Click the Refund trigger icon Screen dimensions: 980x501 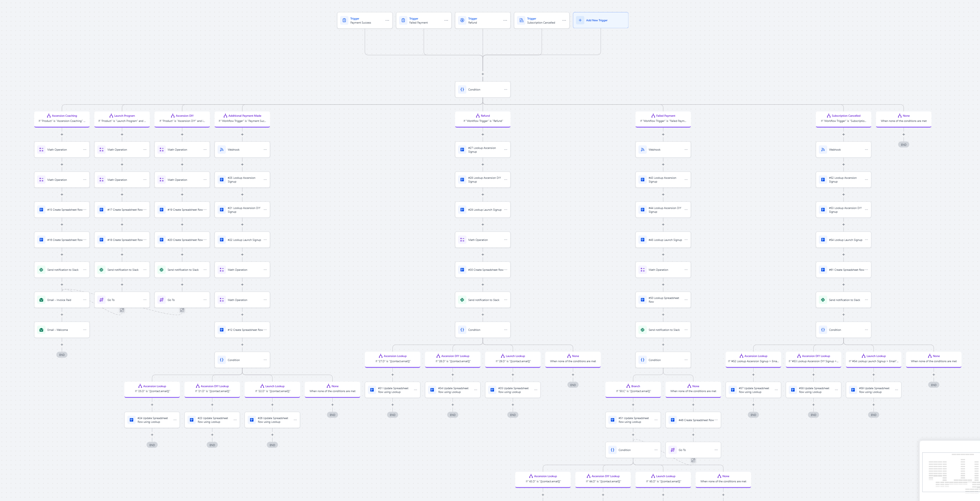[462, 20]
